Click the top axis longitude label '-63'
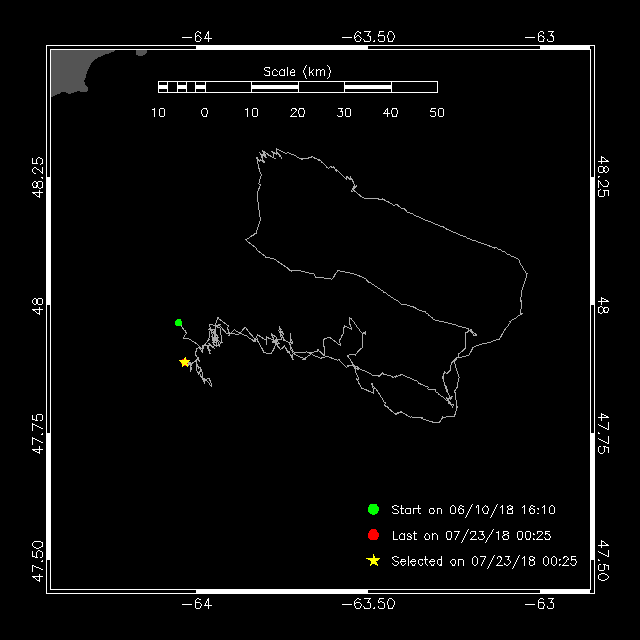 pos(540,37)
